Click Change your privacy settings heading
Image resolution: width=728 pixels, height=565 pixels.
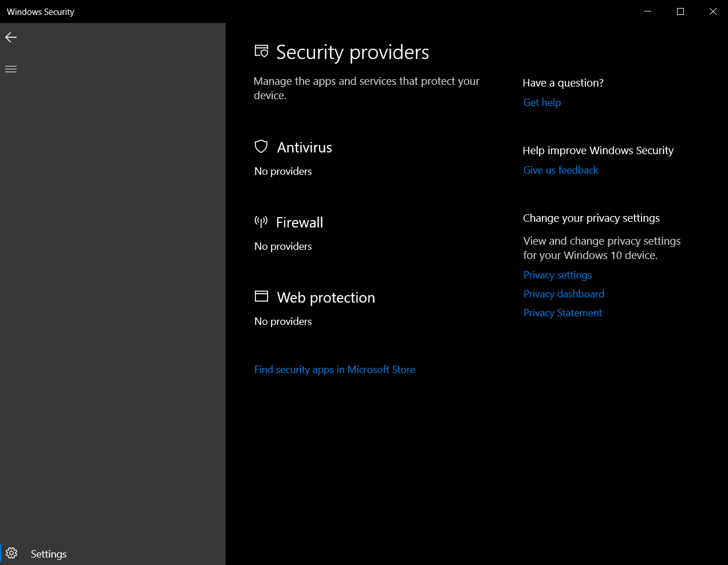click(591, 218)
